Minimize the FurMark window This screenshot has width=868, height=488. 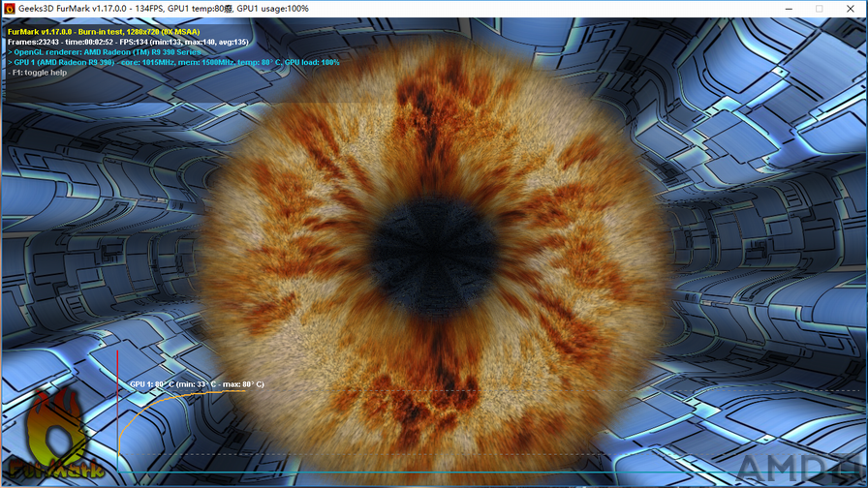pos(789,9)
